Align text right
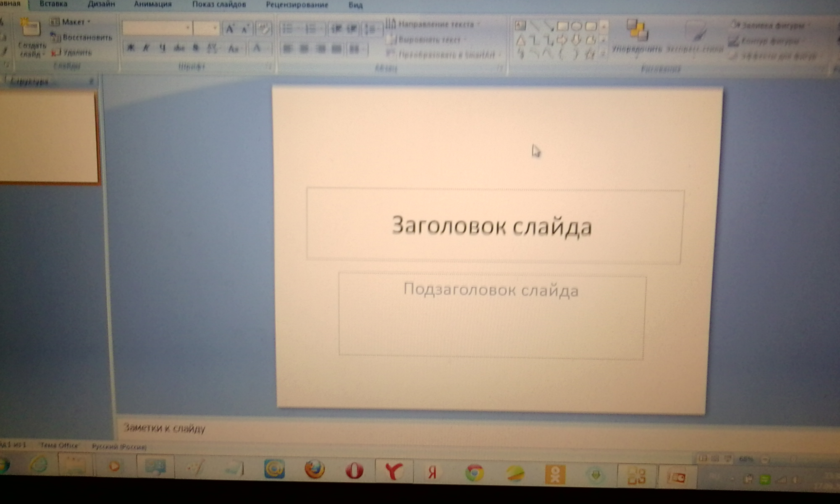Image resolution: width=840 pixels, height=504 pixels. 320,49
